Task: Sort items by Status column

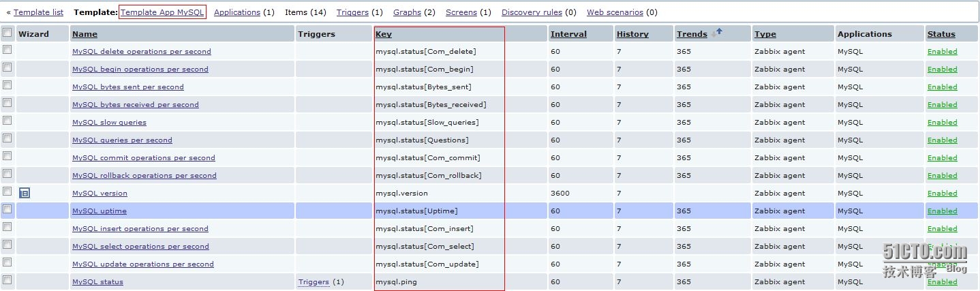Action: (941, 34)
